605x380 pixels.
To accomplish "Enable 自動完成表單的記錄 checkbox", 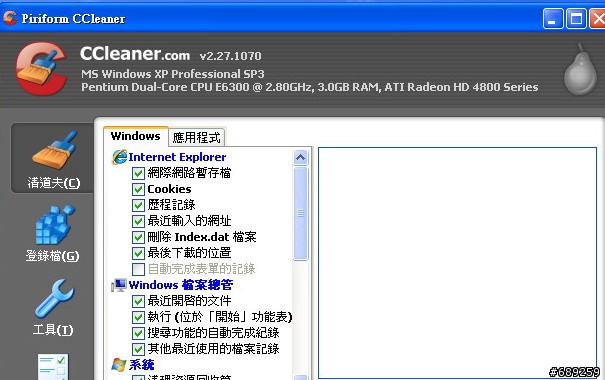I will [x=138, y=269].
